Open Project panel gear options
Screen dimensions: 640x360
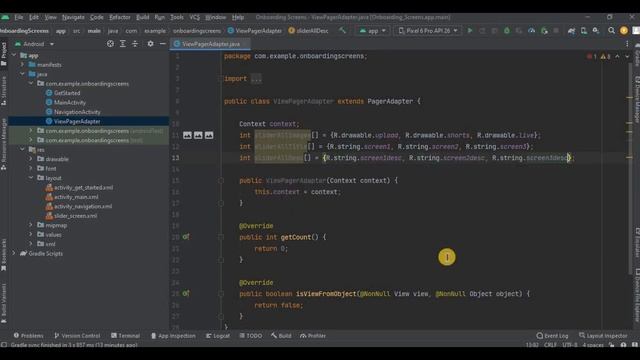point(150,44)
